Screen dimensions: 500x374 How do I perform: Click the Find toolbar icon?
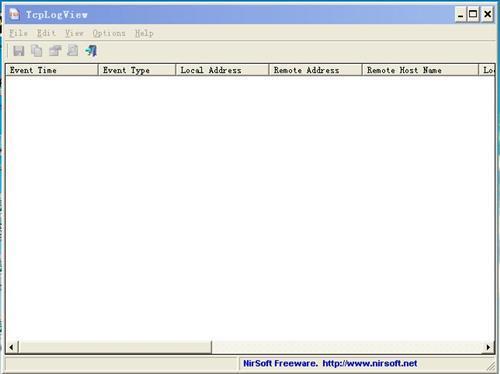pos(73,51)
